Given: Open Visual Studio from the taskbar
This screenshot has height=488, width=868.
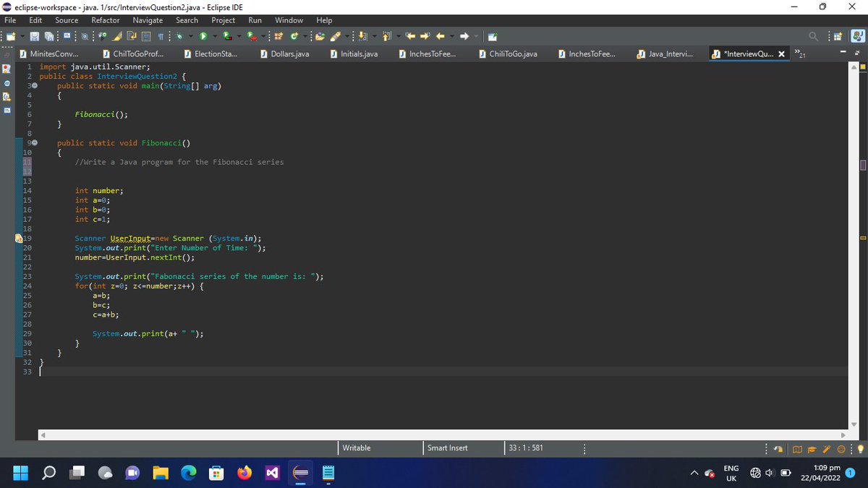Looking at the screenshot, I should 272,473.
